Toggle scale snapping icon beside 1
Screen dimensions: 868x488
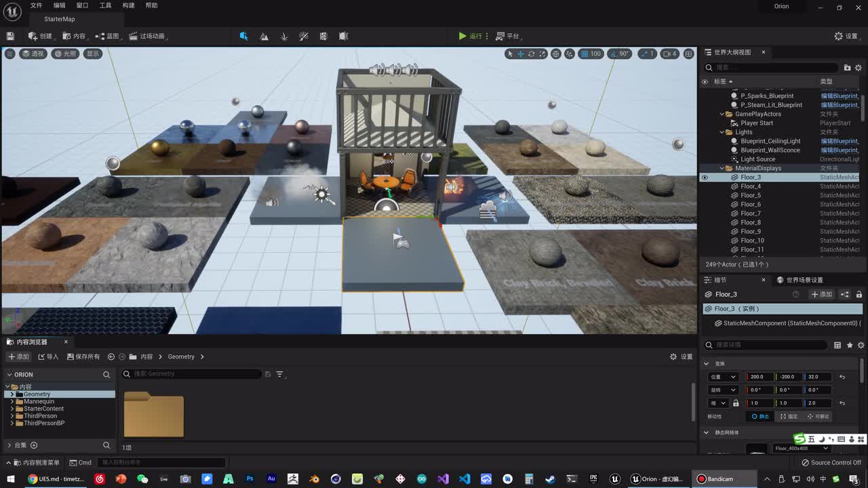click(644, 54)
